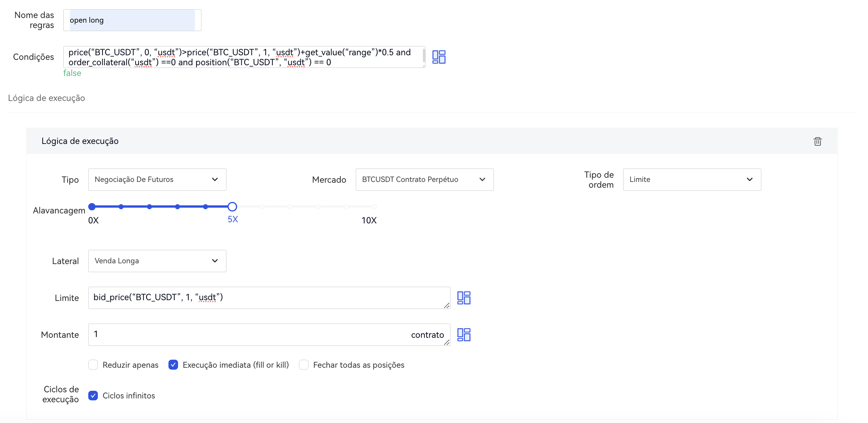Click resize handle of Montante text area

click(x=446, y=342)
